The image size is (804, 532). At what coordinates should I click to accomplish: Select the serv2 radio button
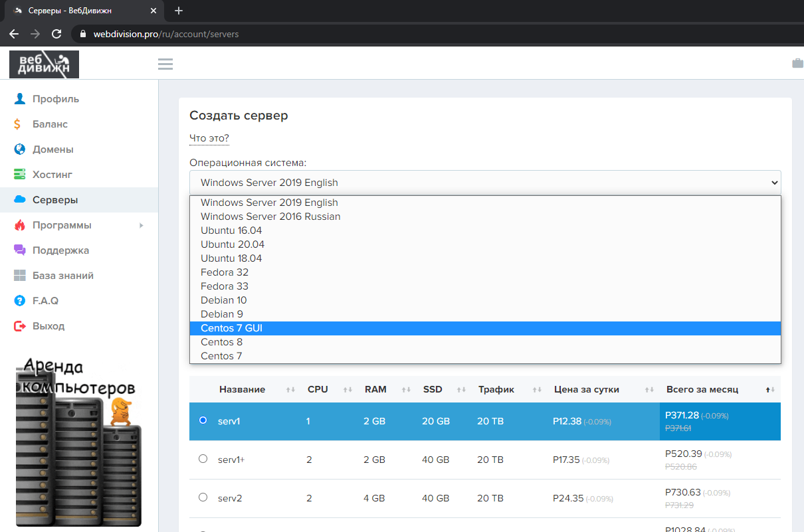point(203,497)
